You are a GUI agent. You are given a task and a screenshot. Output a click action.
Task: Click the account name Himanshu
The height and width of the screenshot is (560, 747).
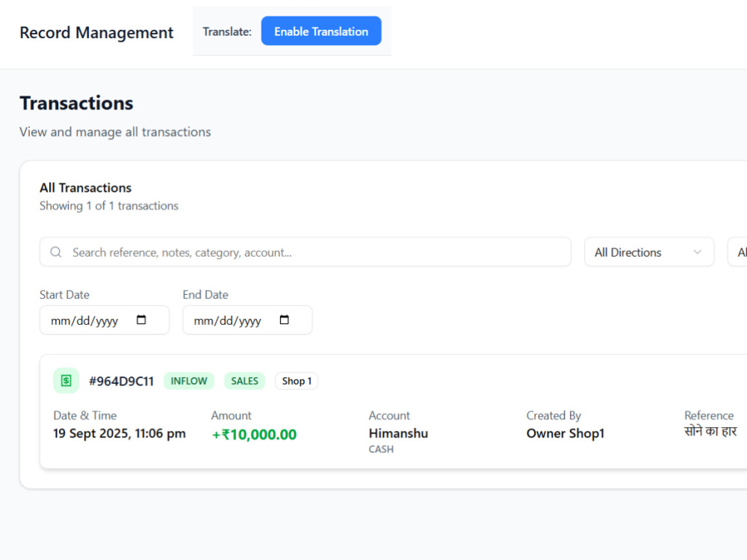point(398,433)
